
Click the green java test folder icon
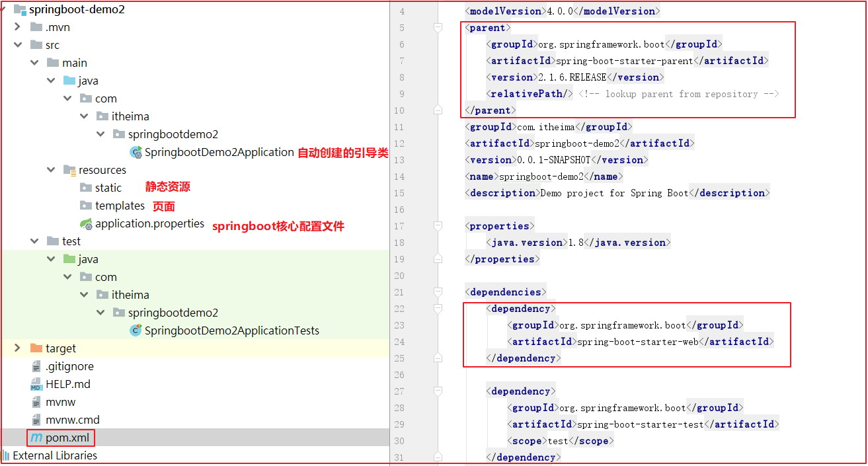pos(69,259)
